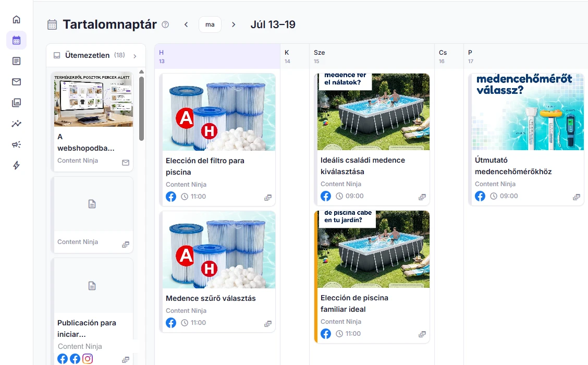
Task: Open the home icon in sidebar
Action: click(x=17, y=19)
